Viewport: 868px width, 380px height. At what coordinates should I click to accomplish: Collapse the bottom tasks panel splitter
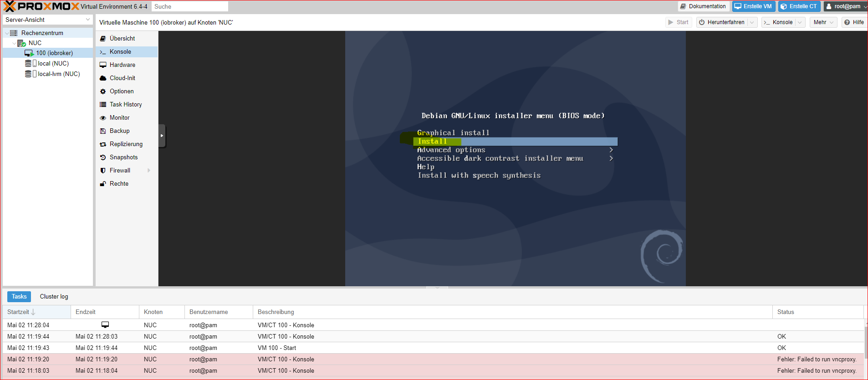(437, 288)
